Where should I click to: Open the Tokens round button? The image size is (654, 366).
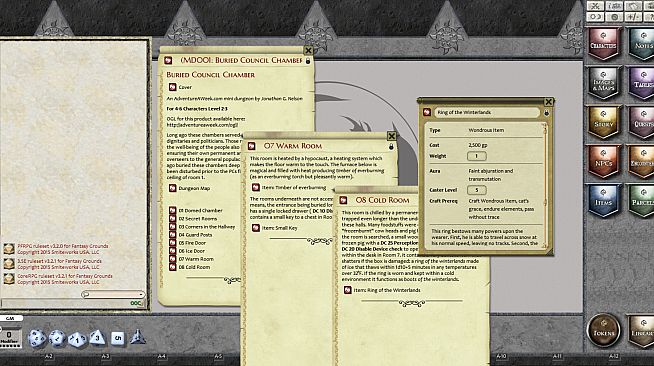pyautogui.click(x=603, y=330)
